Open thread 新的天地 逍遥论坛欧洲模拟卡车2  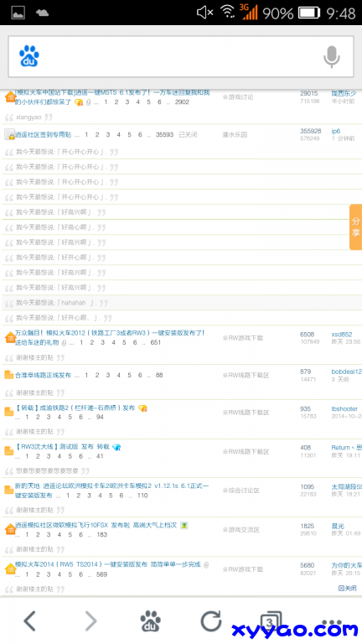(x=111, y=491)
